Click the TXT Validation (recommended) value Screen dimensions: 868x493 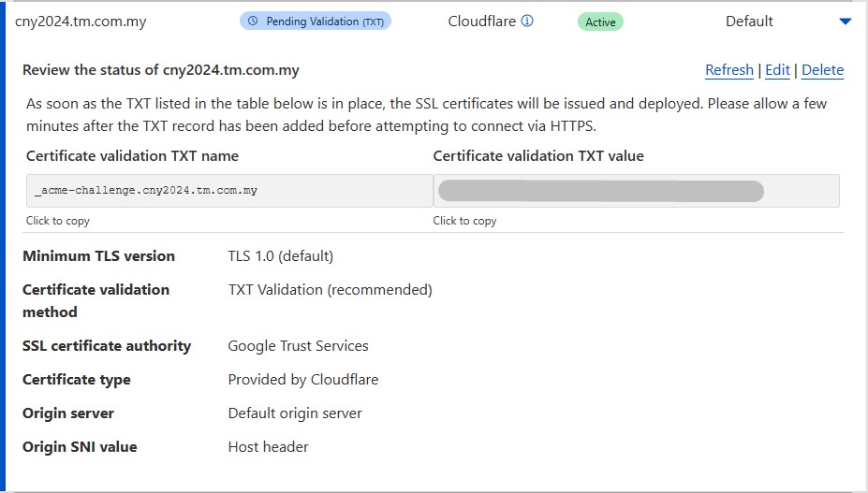330,290
